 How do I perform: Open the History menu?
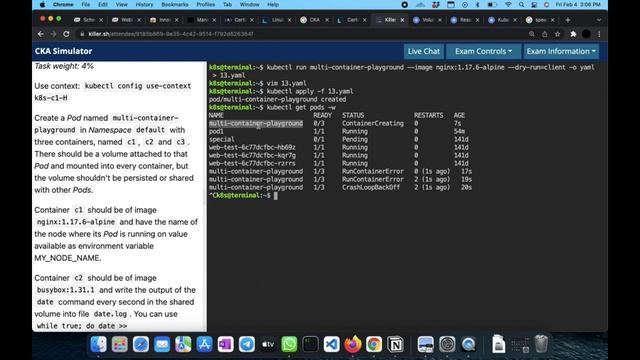[144, 4]
